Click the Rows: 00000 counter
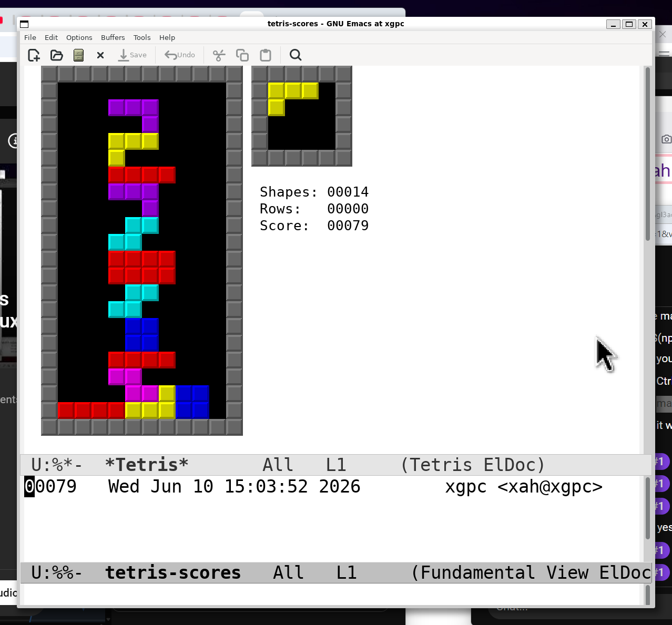Image resolution: width=672 pixels, height=625 pixels. tap(314, 209)
